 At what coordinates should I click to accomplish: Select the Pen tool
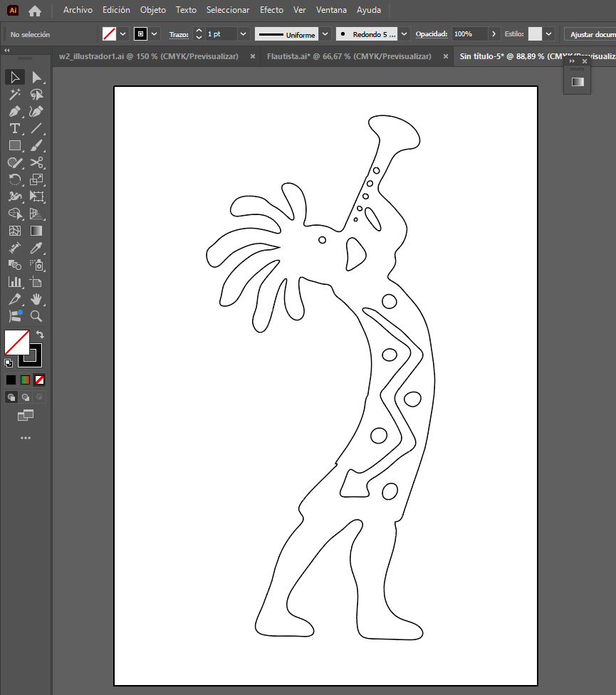pos(14,110)
